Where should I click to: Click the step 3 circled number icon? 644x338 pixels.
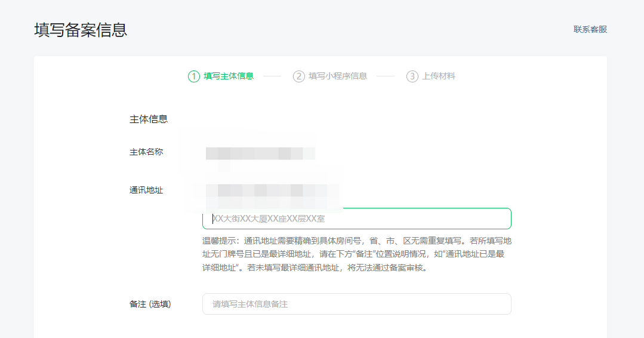click(412, 76)
